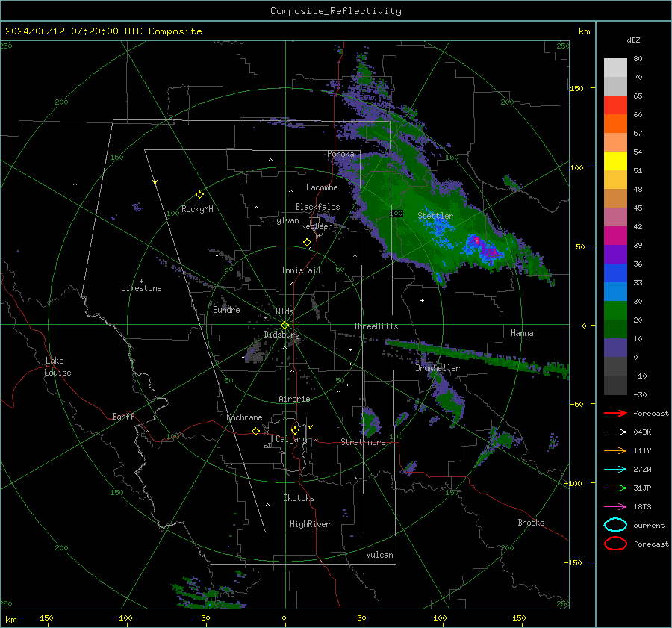Click the Drumheller town label
Viewport: 672px width, 628px height.
(x=438, y=368)
